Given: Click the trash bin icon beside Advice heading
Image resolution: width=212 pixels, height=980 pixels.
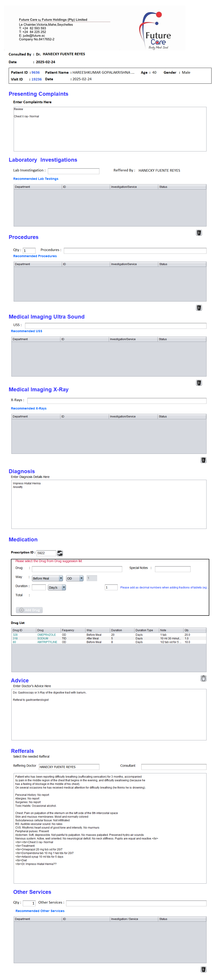Looking at the screenshot, I should 203,678.
